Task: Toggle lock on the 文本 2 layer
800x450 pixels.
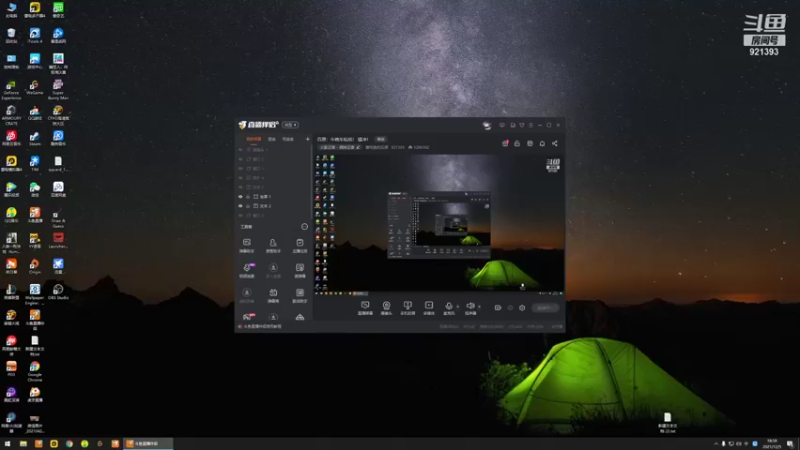Action: point(248,206)
